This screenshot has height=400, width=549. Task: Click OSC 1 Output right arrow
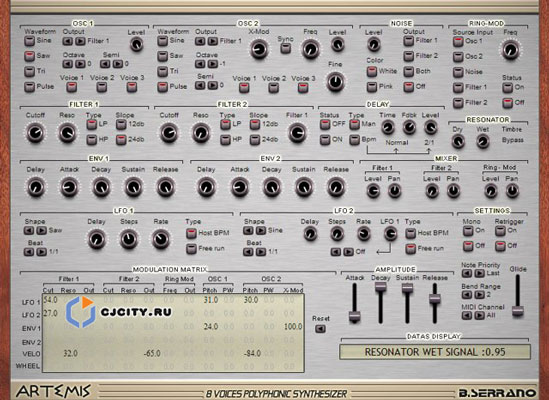point(80,41)
